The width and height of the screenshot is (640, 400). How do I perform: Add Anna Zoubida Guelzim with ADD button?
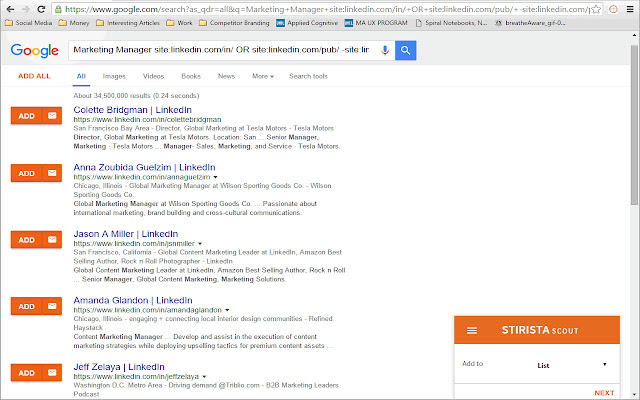coord(27,173)
